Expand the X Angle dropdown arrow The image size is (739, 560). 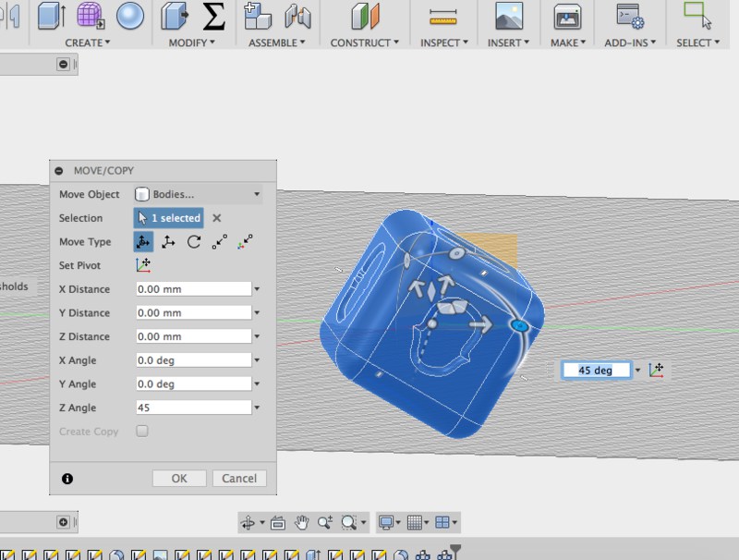pos(257,360)
